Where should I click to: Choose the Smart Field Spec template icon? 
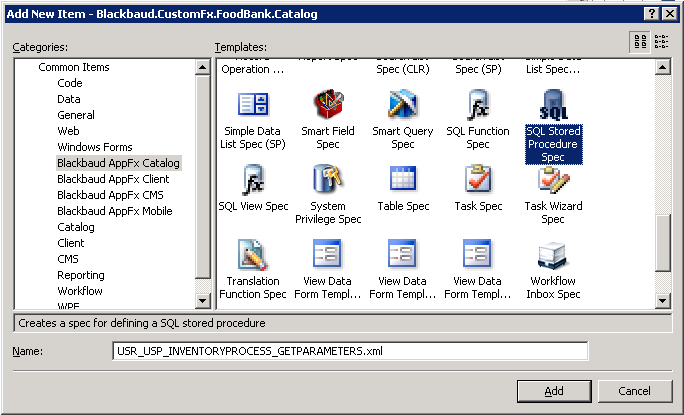coord(328,107)
